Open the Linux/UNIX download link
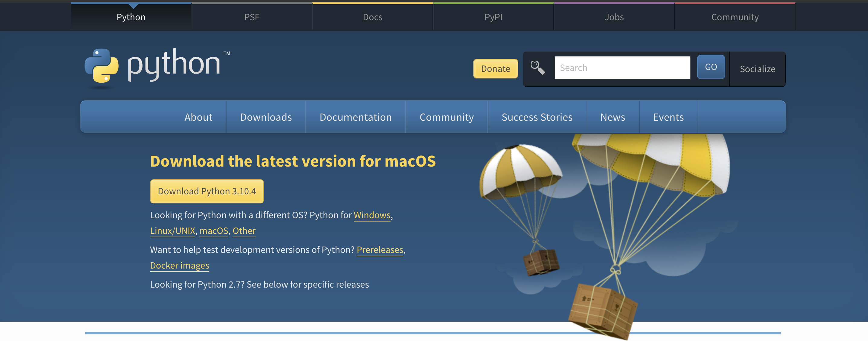 (172, 231)
